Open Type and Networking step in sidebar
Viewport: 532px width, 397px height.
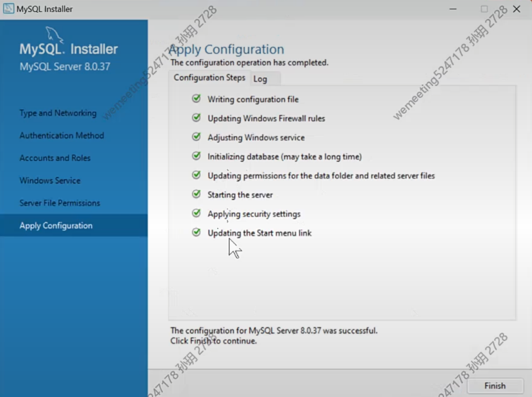pyautogui.click(x=58, y=113)
